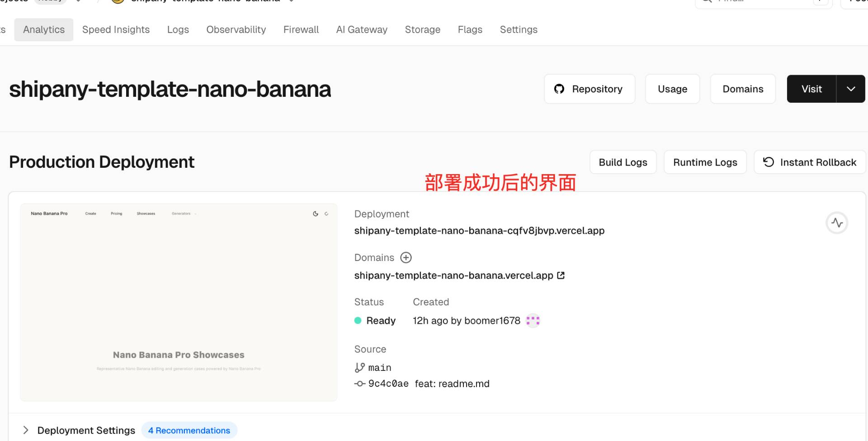Click the Visit button
Image resolution: width=868 pixels, height=441 pixels.
pos(811,89)
